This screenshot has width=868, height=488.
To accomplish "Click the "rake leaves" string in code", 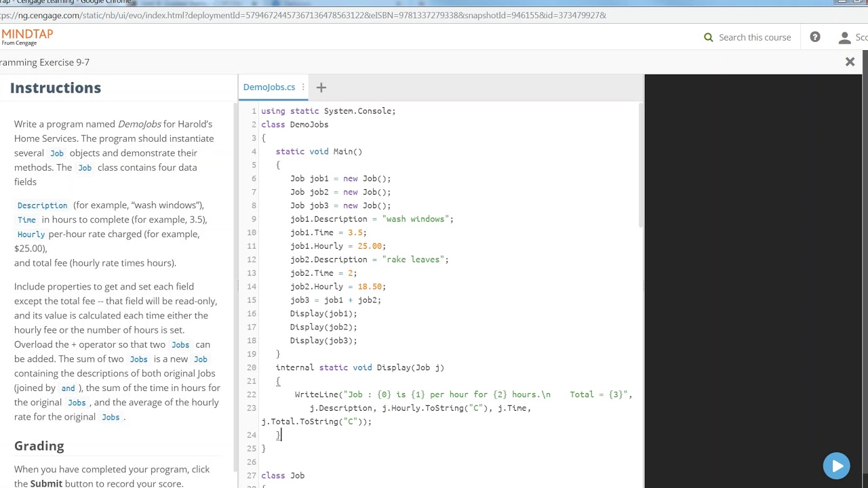I will (x=413, y=259).
